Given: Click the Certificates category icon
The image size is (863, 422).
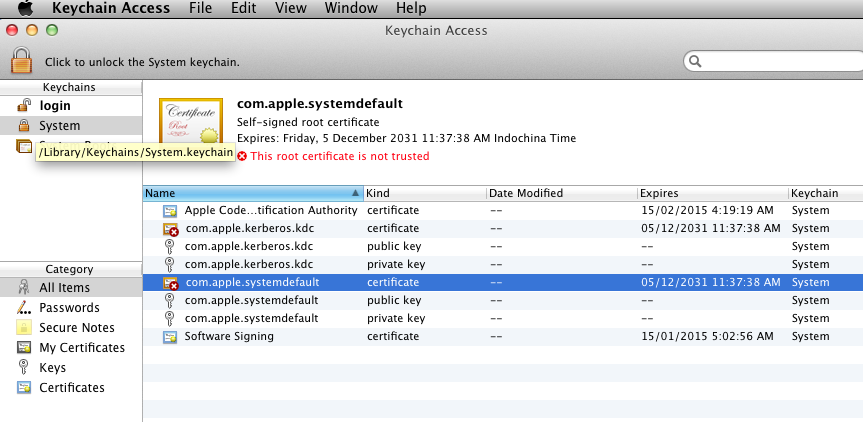Looking at the screenshot, I should pos(24,388).
